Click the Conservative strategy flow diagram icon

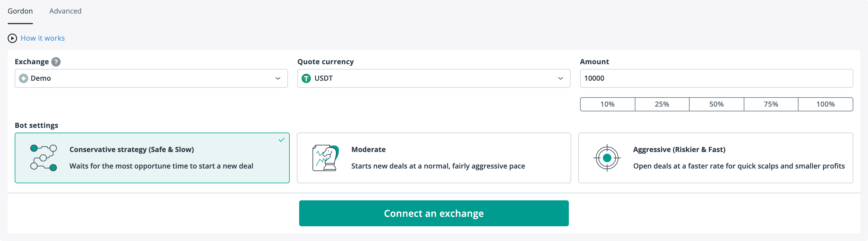[x=44, y=158]
